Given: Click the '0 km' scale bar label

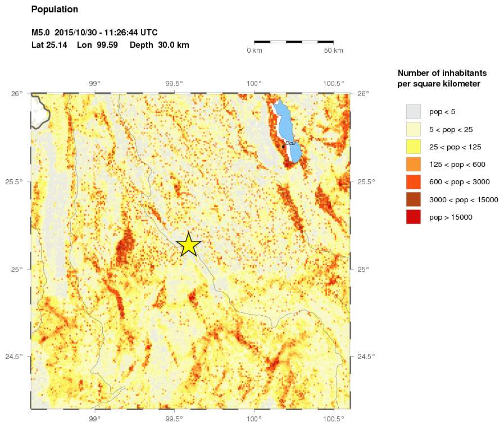Looking at the screenshot, I should pos(255,51).
